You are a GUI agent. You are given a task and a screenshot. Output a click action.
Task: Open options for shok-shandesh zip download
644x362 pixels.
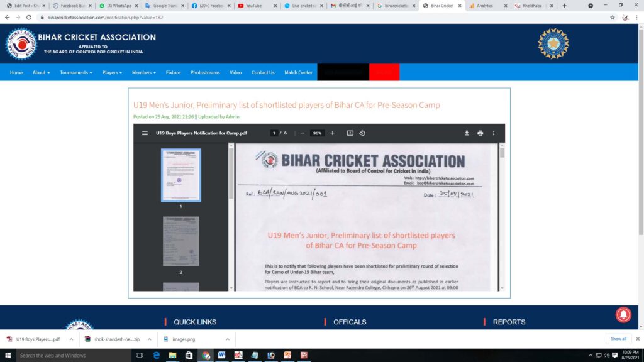(150, 339)
